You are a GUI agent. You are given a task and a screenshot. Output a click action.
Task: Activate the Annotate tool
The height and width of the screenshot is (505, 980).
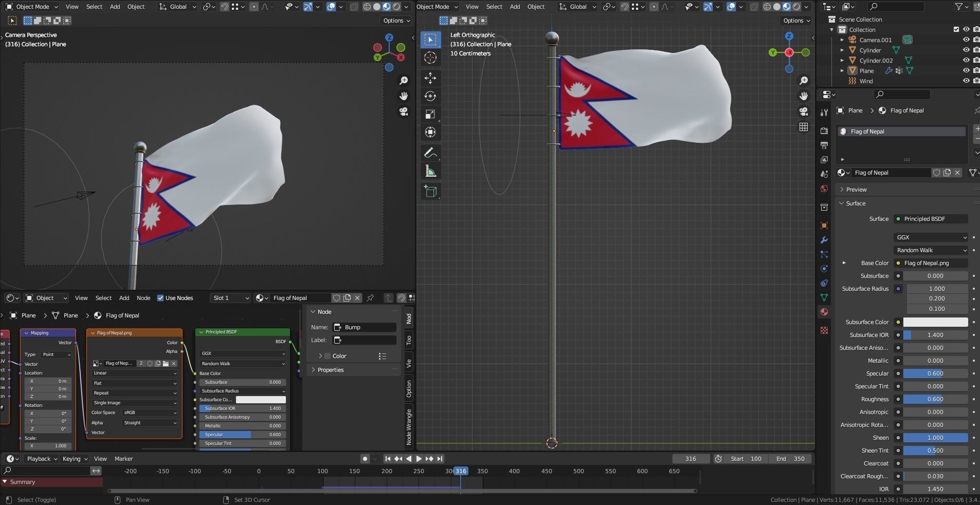point(430,152)
